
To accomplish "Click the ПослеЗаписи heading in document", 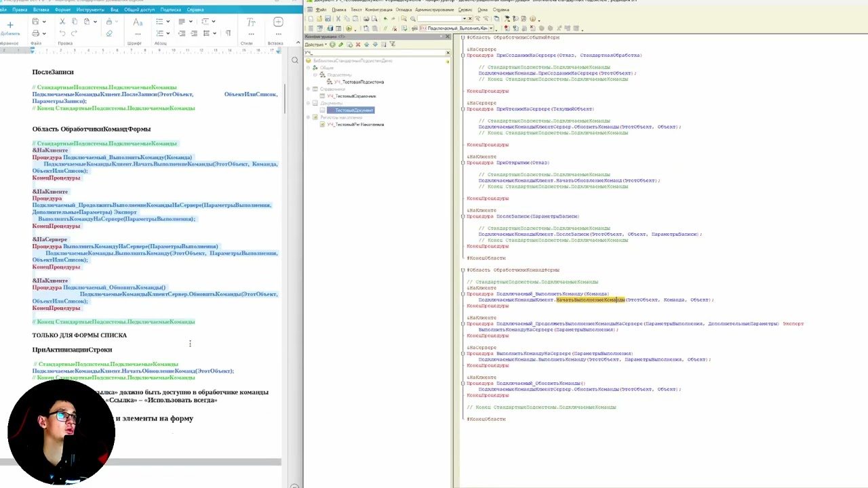I will coord(53,72).
